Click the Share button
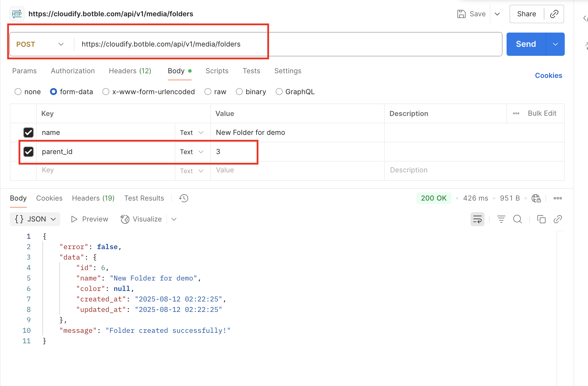Image resolution: width=588 pixels, height=386 pixels. 526,14
